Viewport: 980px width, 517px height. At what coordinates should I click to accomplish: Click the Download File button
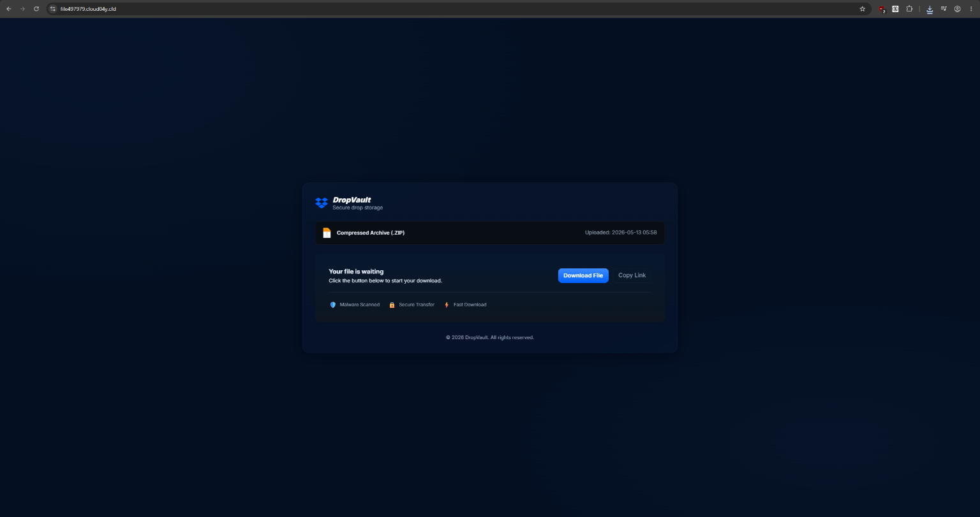(583, 275)
